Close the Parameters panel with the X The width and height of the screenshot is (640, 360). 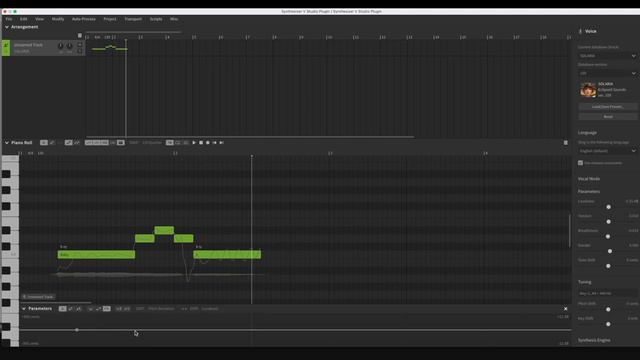click(566, 309)
